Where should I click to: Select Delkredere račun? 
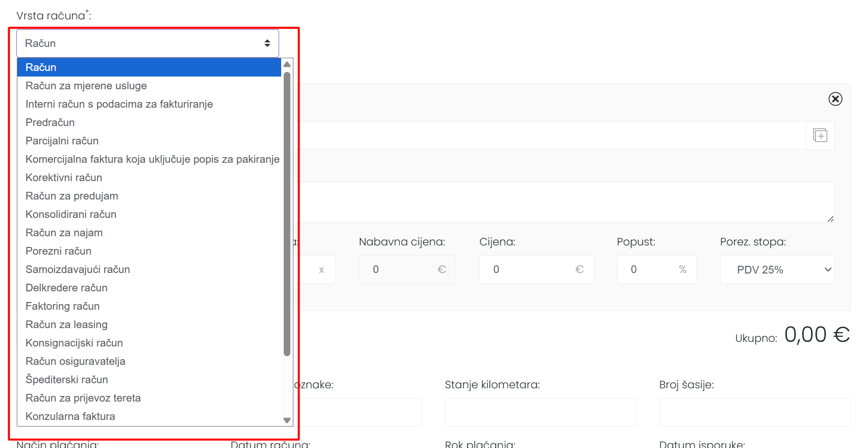[x=149, y=288]
